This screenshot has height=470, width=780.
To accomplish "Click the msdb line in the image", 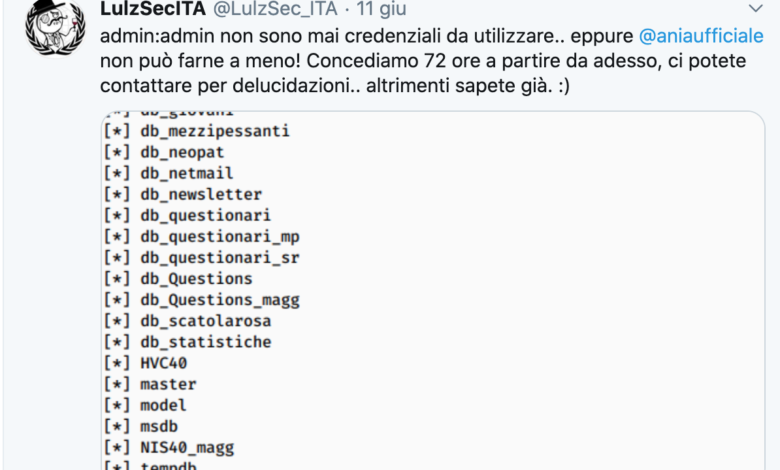I will (x=140, y=426).
